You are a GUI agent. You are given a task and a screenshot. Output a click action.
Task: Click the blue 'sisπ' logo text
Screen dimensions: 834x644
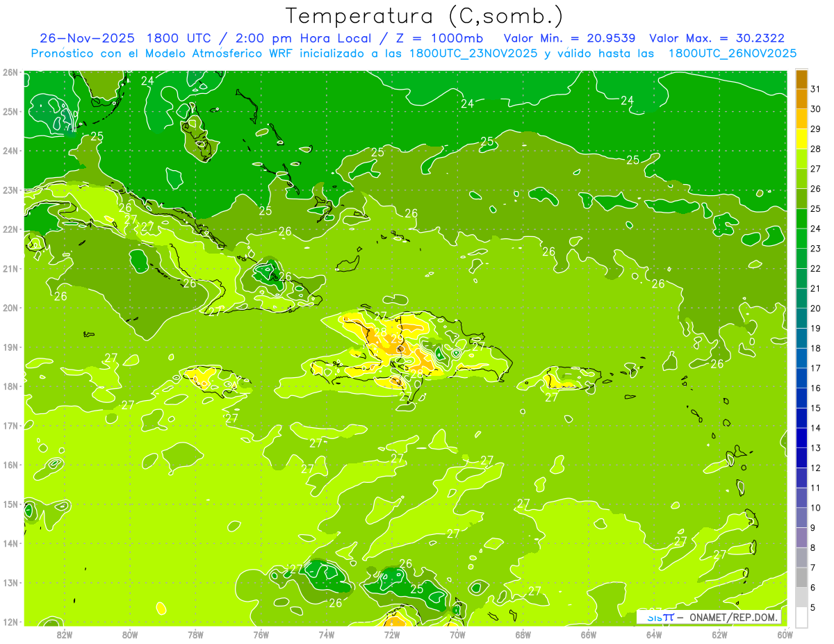[660, 617]
